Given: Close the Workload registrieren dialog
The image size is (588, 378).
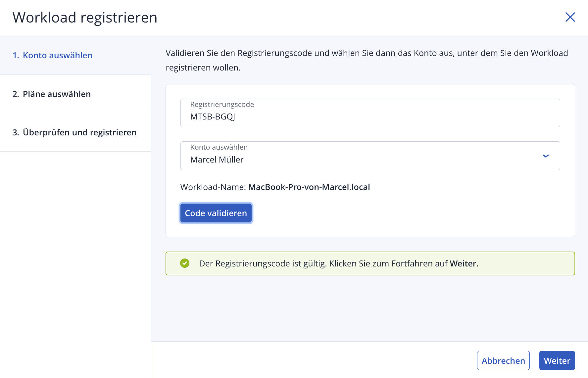Looking at the screenshot, I should (570, 17).
